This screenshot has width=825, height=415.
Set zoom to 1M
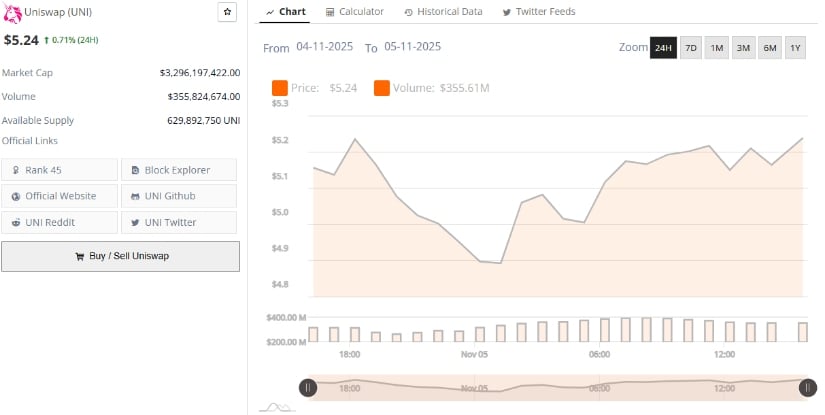click(x=716, y=48)
